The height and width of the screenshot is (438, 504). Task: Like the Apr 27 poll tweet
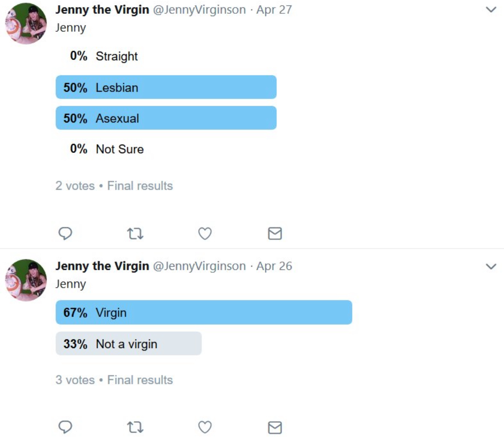click(x=205, y=234)
